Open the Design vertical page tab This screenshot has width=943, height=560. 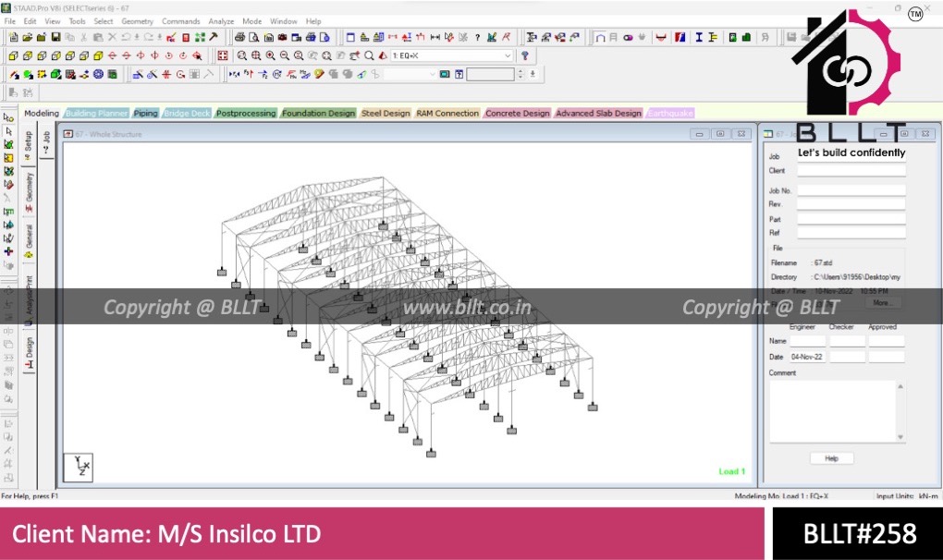29,352
